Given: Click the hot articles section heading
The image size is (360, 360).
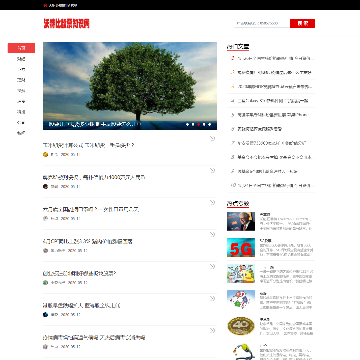Looking at the screenshot, I should pos(238,47).
